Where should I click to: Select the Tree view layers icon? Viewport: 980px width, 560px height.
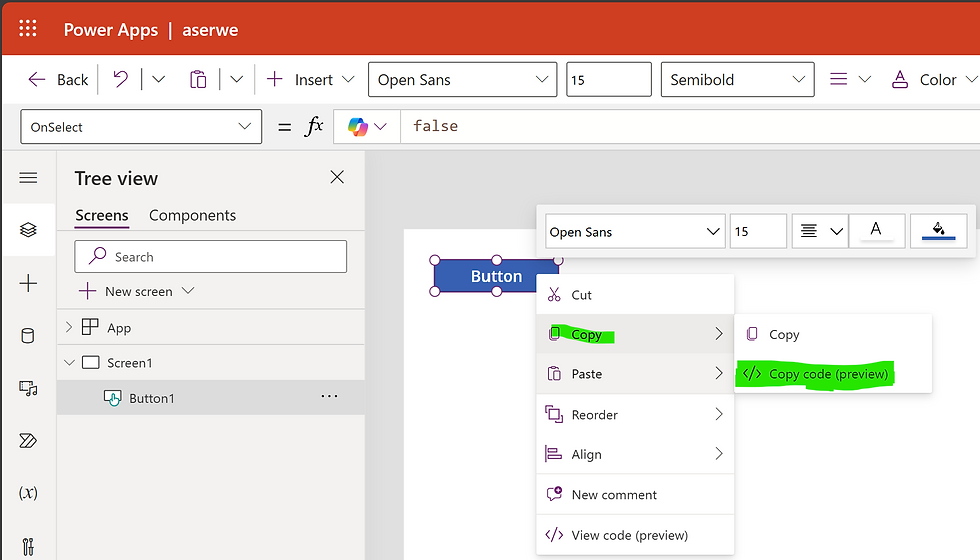(28, 230)
